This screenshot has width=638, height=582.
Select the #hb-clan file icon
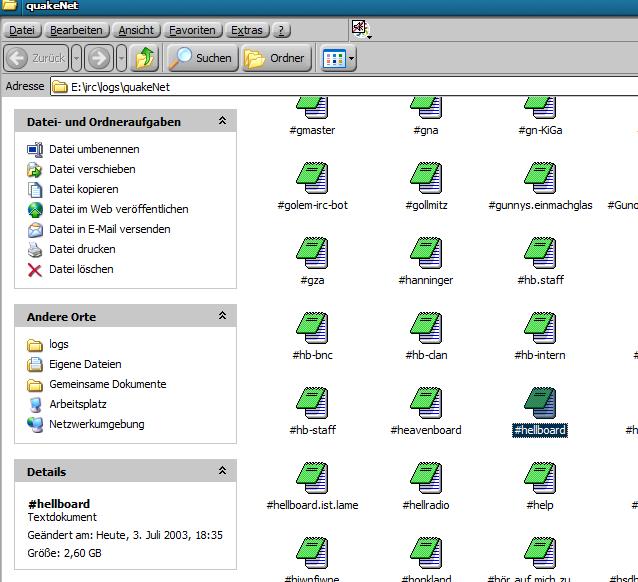426,328
